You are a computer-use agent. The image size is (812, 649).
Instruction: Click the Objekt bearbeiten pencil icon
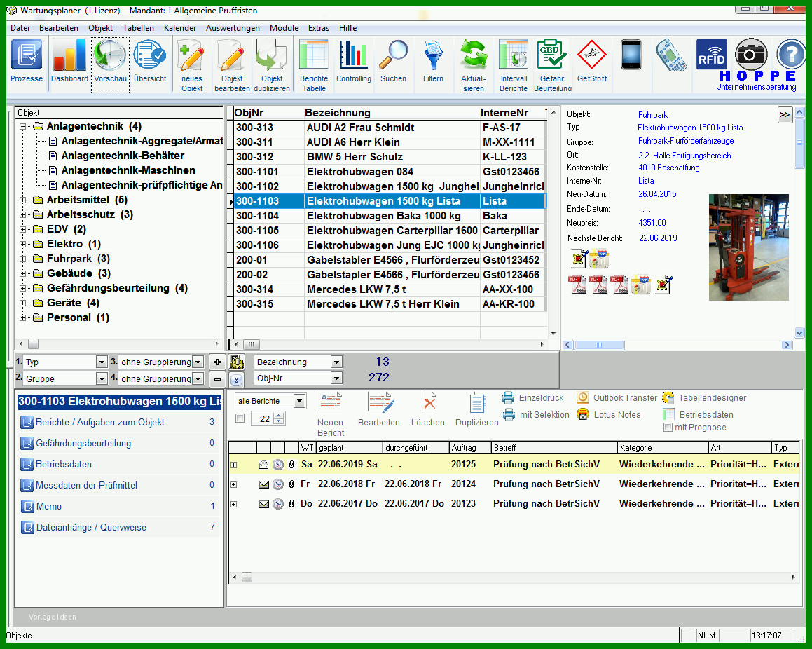click(232, 67)
